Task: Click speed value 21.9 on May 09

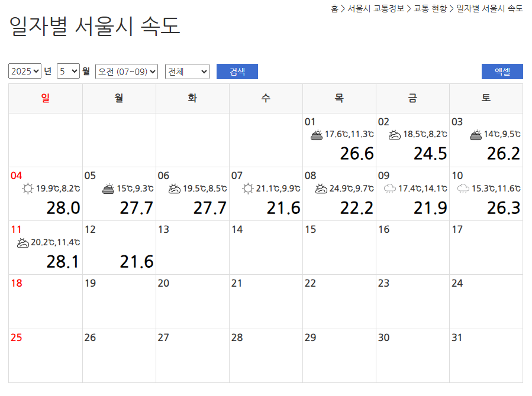Action: coord(430,207)
